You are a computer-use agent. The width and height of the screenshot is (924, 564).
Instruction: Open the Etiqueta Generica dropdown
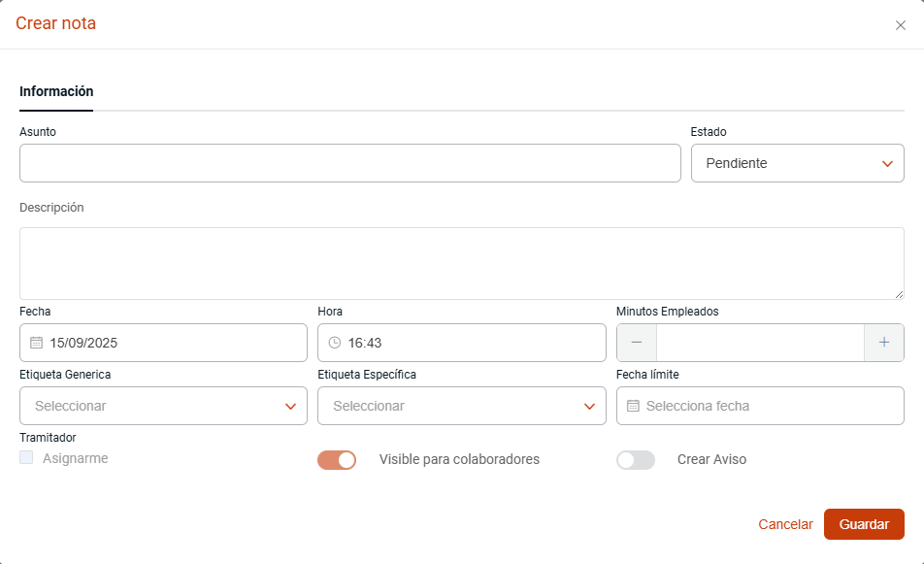(x=163, y=406)
